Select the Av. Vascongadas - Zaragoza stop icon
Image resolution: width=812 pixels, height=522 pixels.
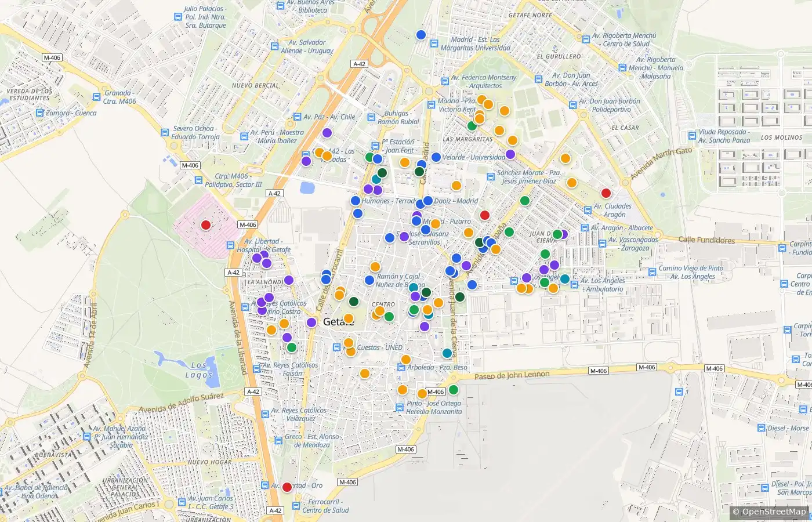602,244
